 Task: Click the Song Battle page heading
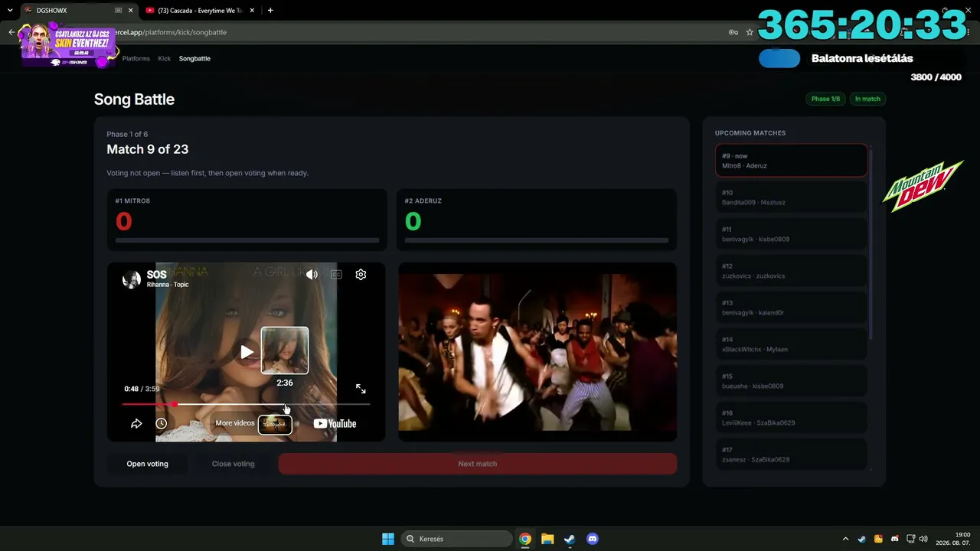tap(134, 99)
